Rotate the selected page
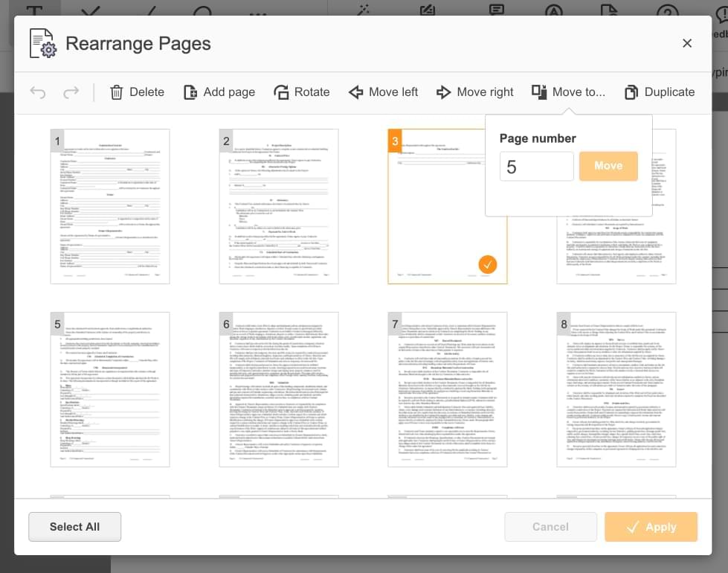This screenshot has height=573, width=728. 302,92
